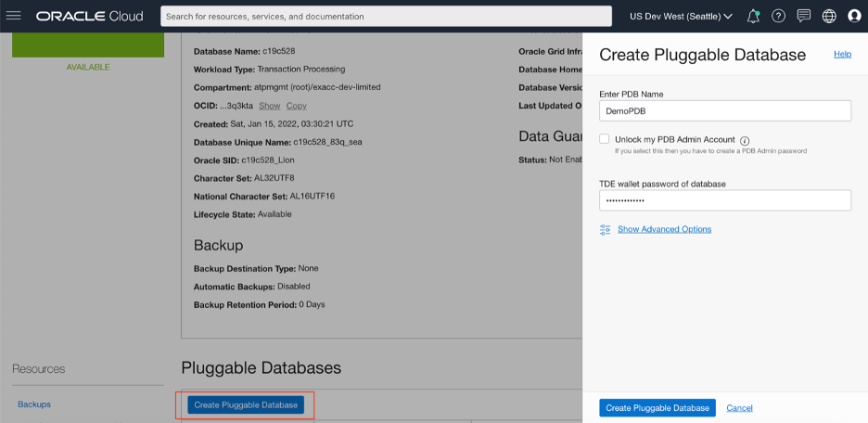868x423 pixels.
Task: Select Database Unique Name c19c528_83q_sea
Action: [327, 142]
